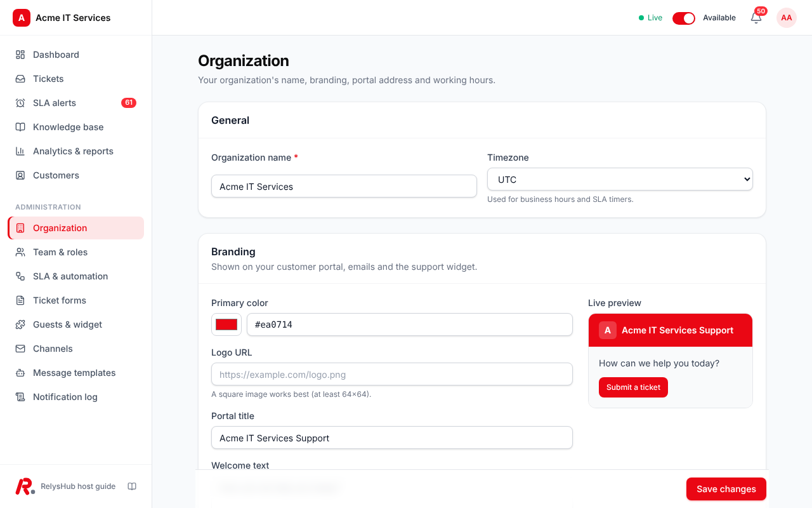The width and height of the screenshot is (812, 508).
Task: Click the #ea0714 hex color field
Action: click(410, 324)
